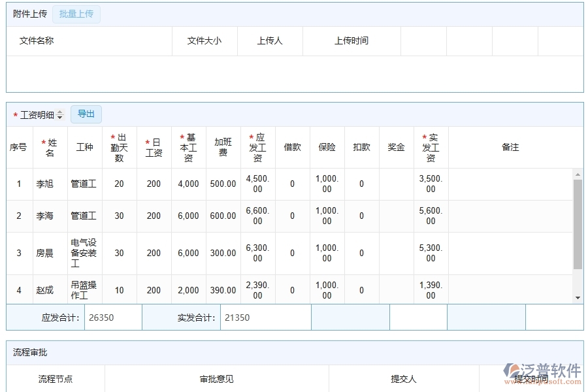Click 管道工 cell in row two
The image size is (588, 392).
[x=84, y=216]
